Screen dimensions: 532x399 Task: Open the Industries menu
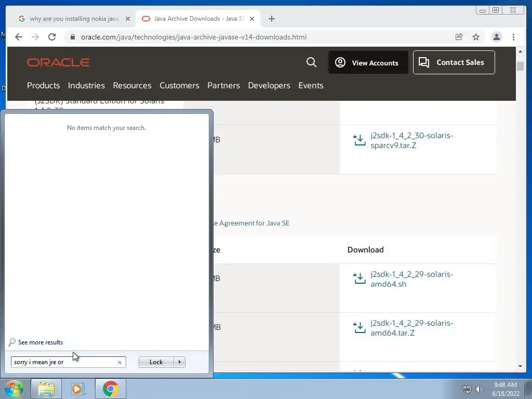pyautogui.click(x=86, y=86)
